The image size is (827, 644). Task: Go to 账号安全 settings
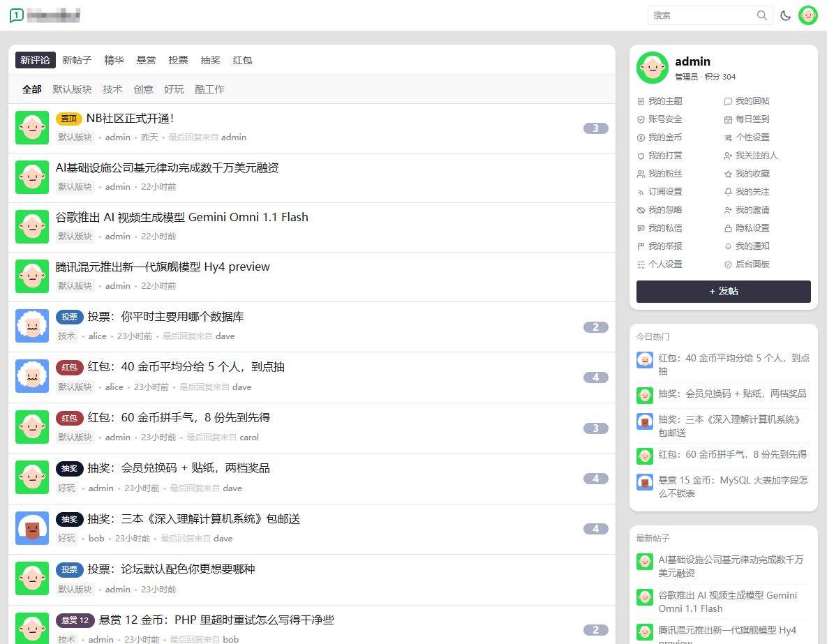click(x=660, y=119)
